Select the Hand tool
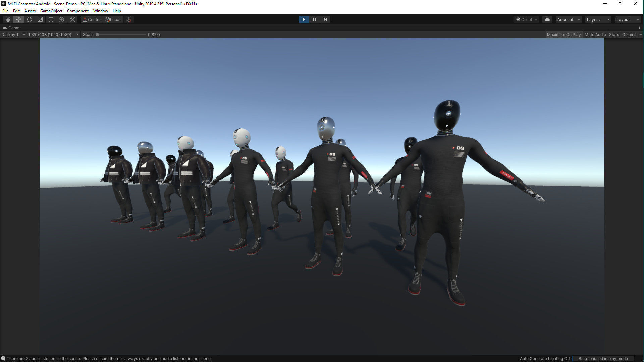The image size is (644, 362). [8, 19]
